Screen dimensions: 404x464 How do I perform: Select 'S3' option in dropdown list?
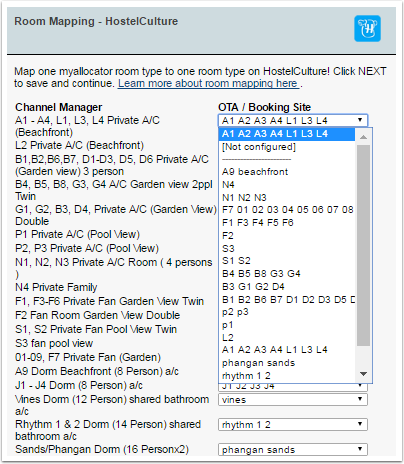pos(287,248)
